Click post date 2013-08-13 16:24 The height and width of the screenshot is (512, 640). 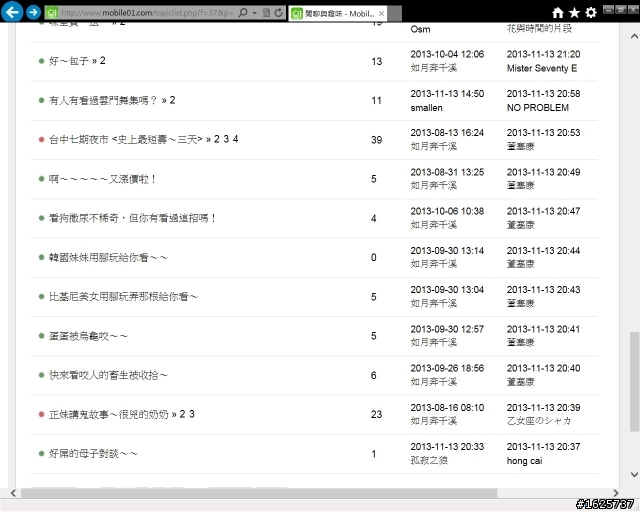tap(447, 133)
